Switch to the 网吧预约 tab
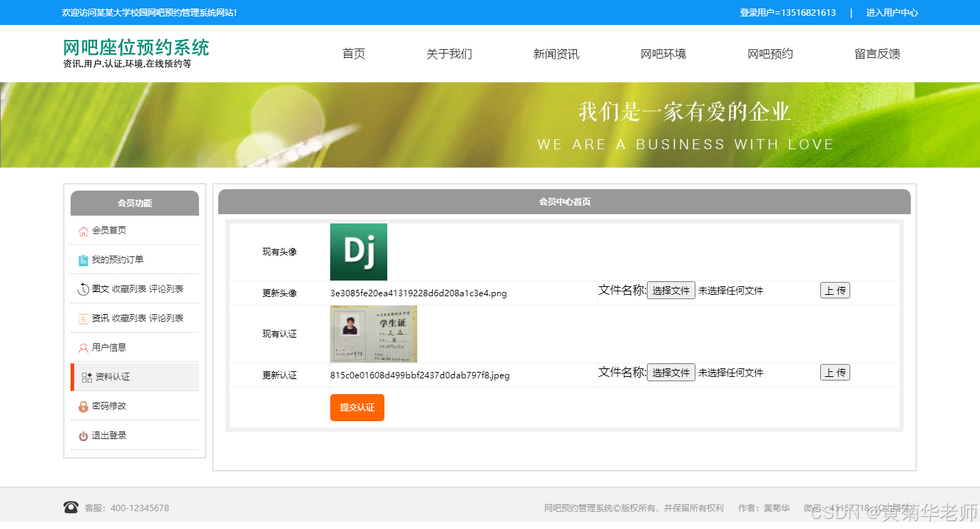This screenshot has width=980, height=529. pyautogui.click(x=770, y=53)
